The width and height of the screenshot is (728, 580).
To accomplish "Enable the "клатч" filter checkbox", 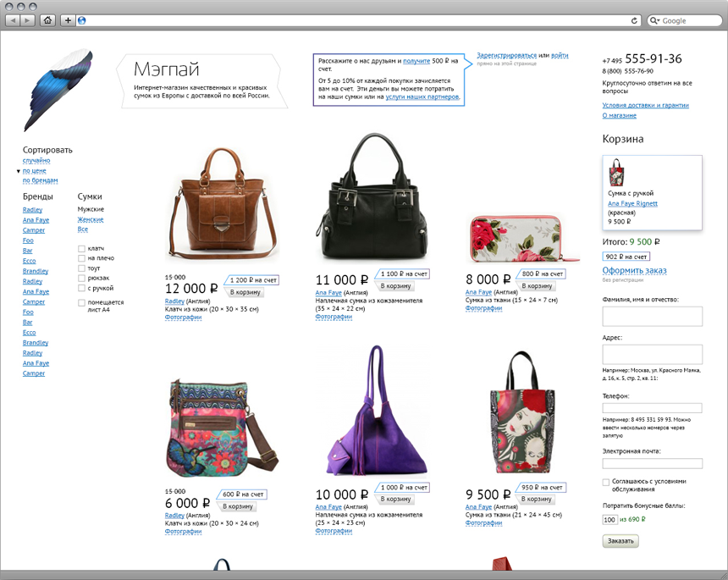I will coord(81,248).
